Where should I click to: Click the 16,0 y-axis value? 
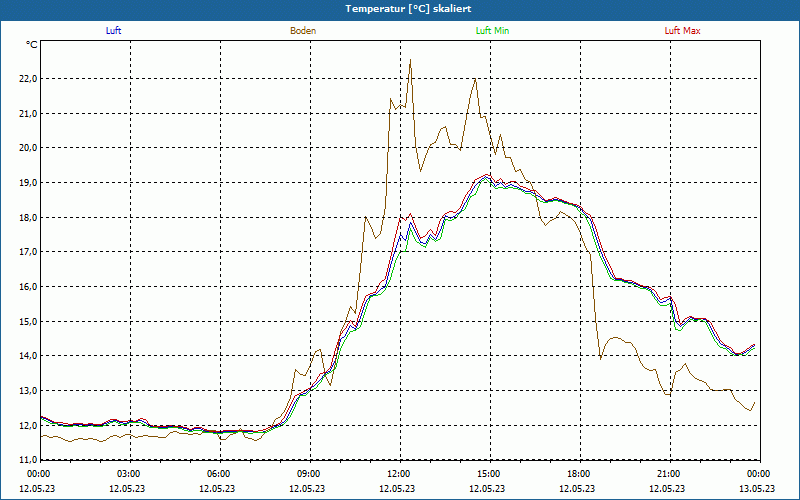pos(28,286)
